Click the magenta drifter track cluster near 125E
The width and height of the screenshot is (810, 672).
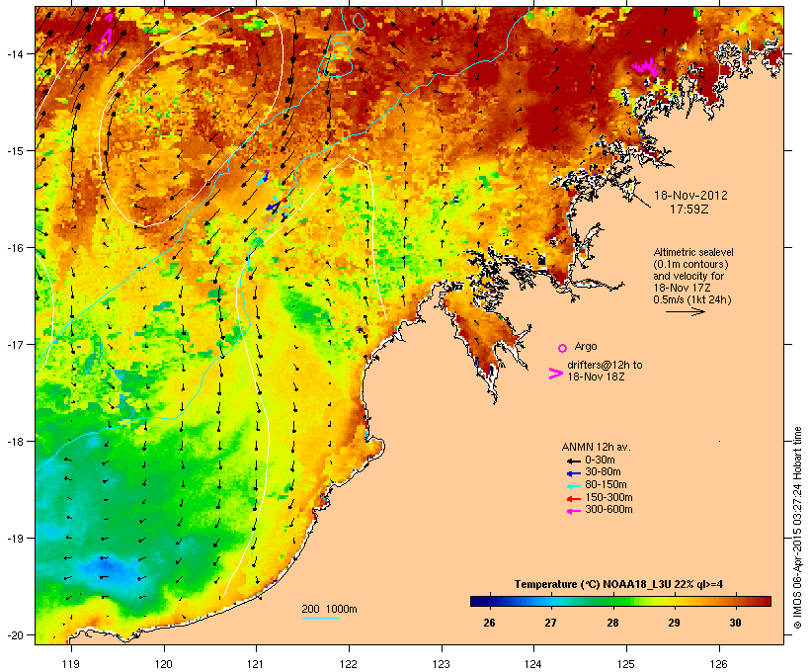[645, 67]
